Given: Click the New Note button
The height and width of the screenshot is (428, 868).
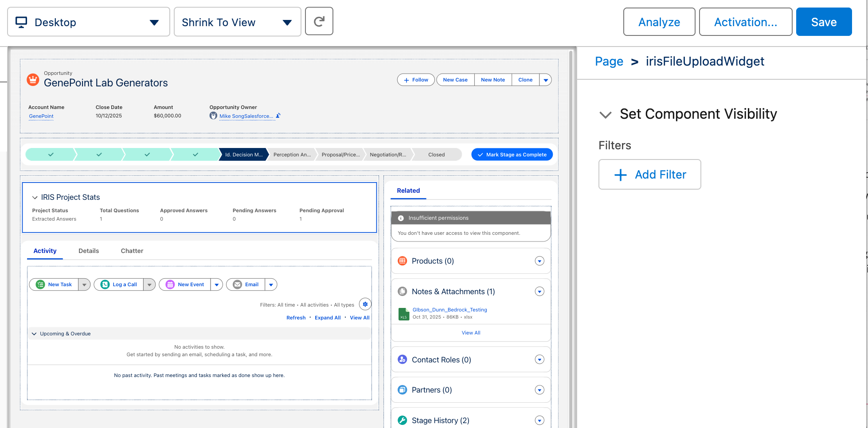Looking at the screenshot, I should (x=493, y=80).
